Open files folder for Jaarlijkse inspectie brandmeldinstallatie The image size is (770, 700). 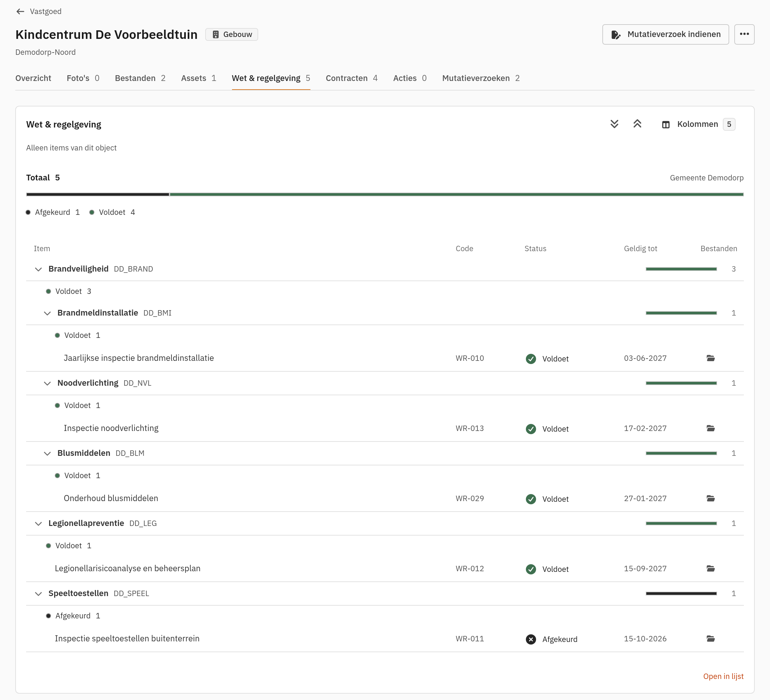[710, 358]
